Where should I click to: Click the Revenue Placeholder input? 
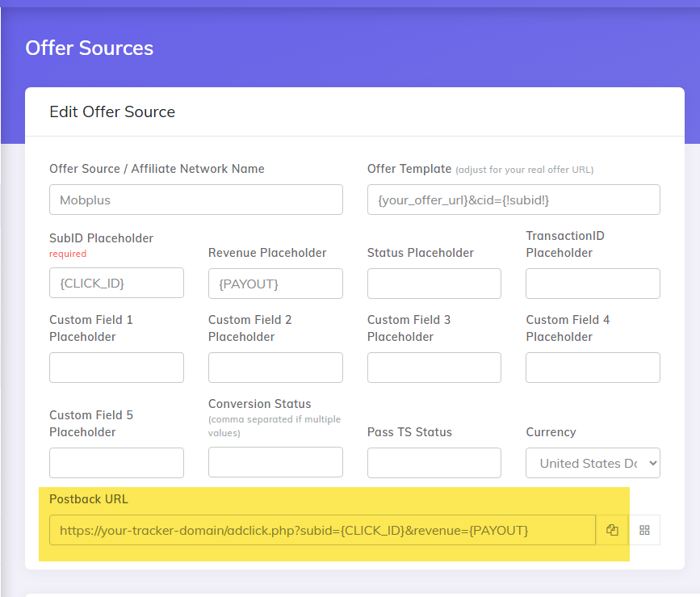(275, 284)
